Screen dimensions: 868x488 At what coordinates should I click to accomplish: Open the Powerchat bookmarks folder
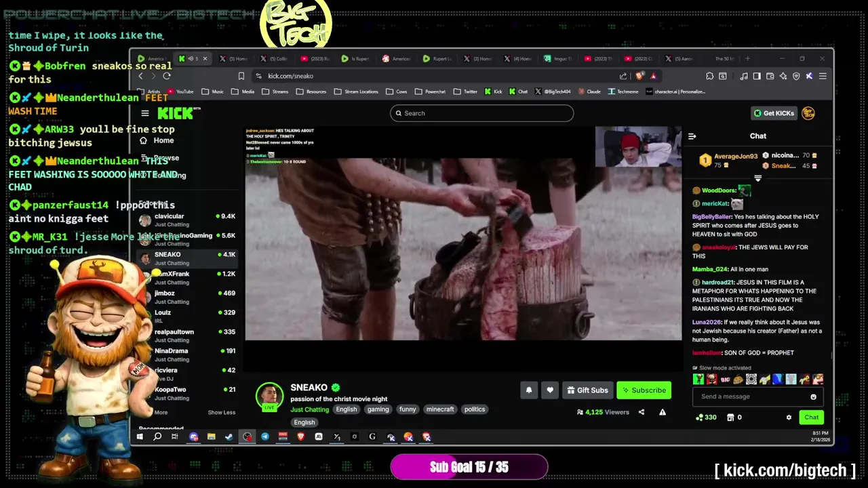pyautogui.click(x=430, y=91)
